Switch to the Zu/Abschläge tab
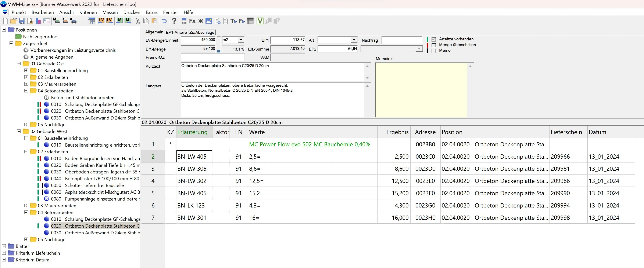 202,32
